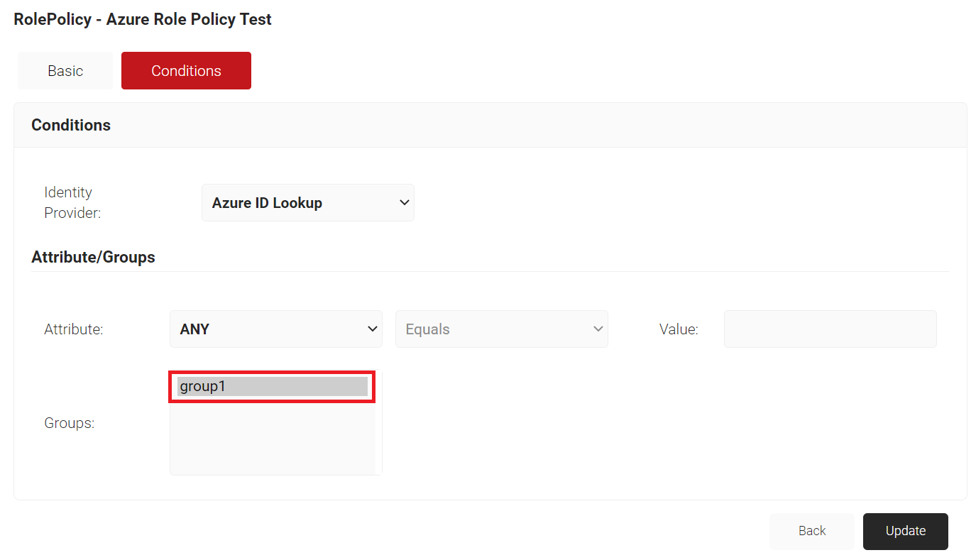Click the Attribute/Groups section heading
Screen dimensions: 976x560
coord(93,257)
